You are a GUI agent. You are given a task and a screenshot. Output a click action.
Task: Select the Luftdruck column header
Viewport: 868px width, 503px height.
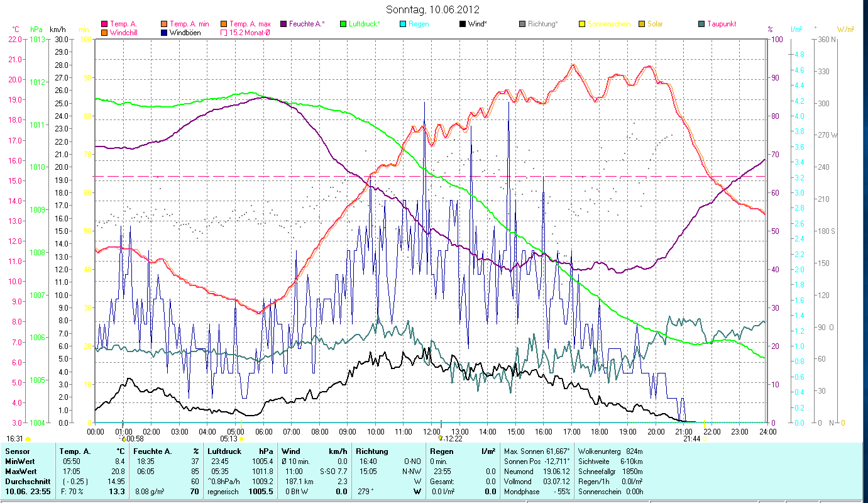click(x=224, y=451)
